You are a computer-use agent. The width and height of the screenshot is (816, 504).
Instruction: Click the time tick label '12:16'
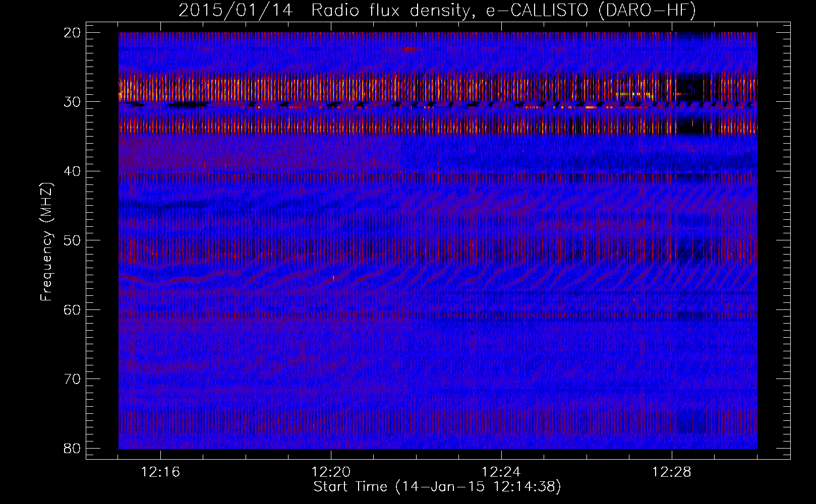[x=160, y=472]
